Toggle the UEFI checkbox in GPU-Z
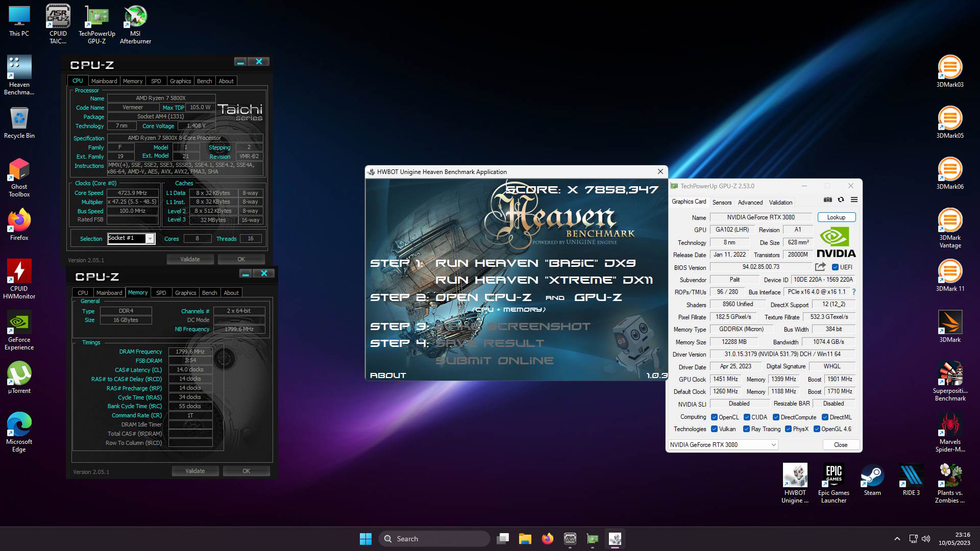The width and height of the screenshot is (980, 551). 835,267
